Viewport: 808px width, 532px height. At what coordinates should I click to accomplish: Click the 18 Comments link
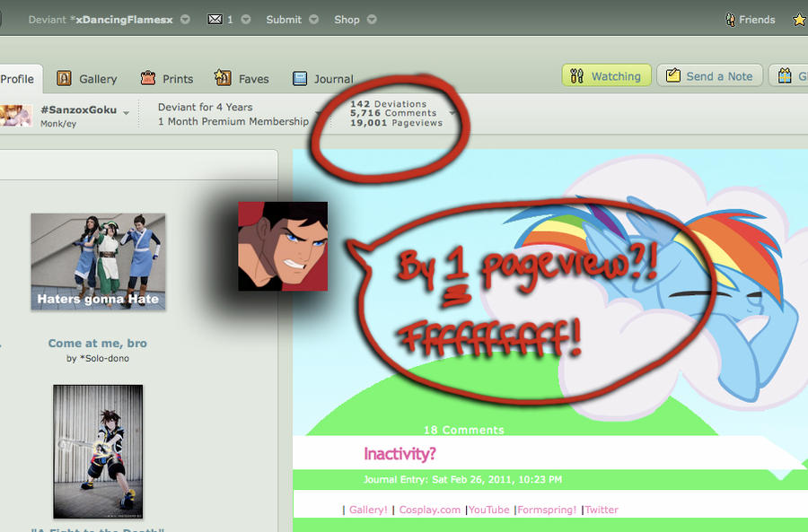[x=464, y=430]
